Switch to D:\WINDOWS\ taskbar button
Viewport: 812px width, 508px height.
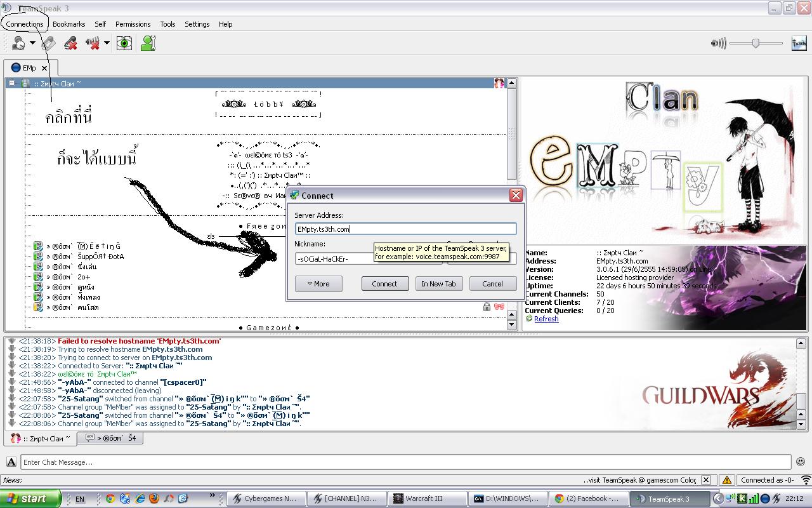pyautogui.click(x=507, y=498)
